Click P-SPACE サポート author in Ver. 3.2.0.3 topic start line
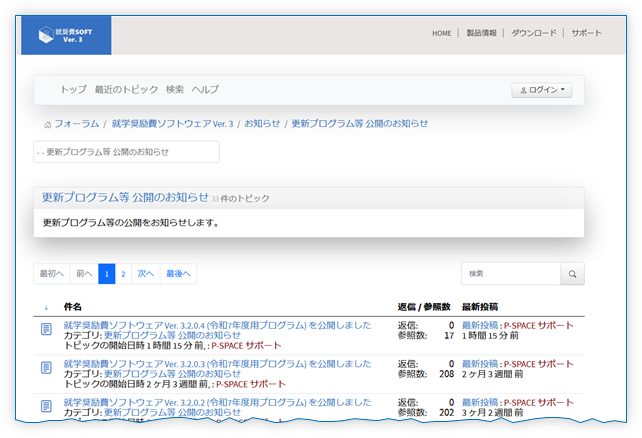This screenshot has height=438, width=642. point(251,384)
